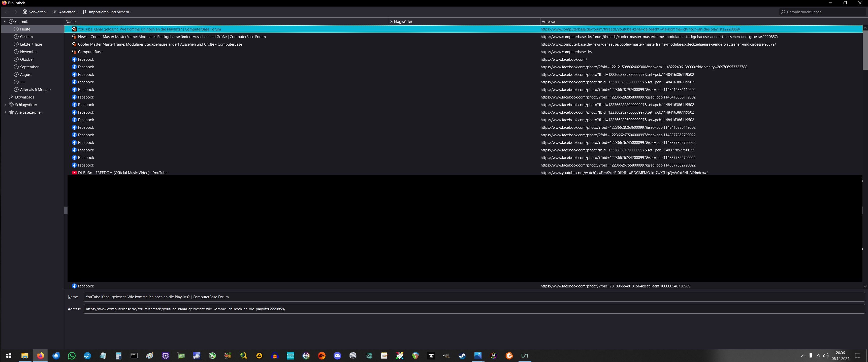868x362 pixels.
Task: Collapse the Chronik tree node
Action: pos(5,22)
